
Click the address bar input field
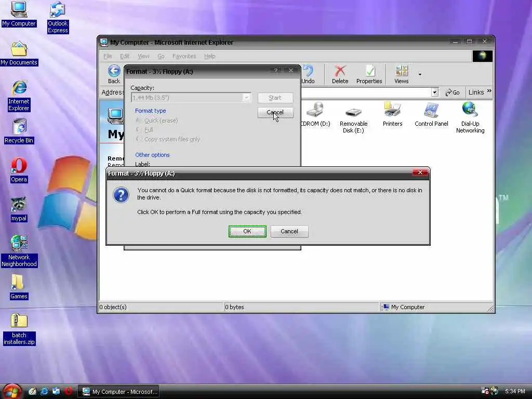pyautogui.click(x=366, y=92)
